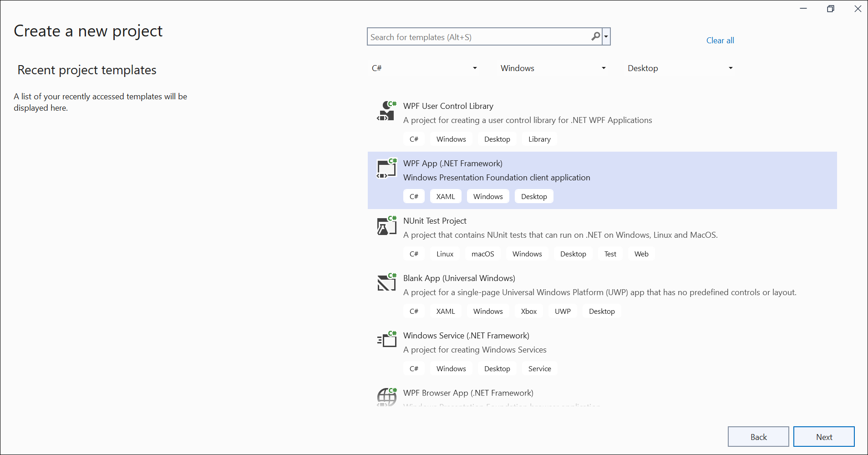
Task: Click the C# tag under WPF User Control Library
Action: pyautogui.click(x=414, y=139)
